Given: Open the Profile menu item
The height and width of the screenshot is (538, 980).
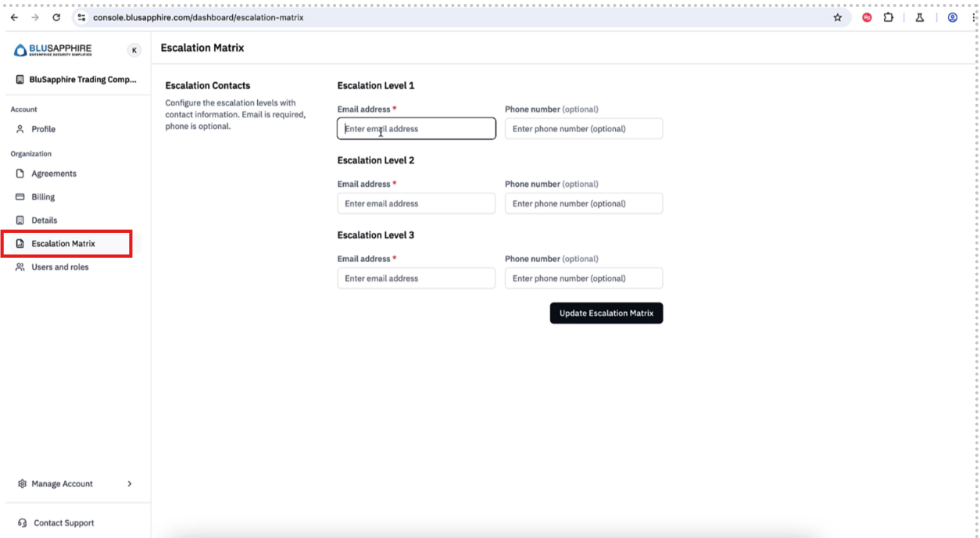Looking at the screenshot, I should pyautogui.click(x=43, y=129).
